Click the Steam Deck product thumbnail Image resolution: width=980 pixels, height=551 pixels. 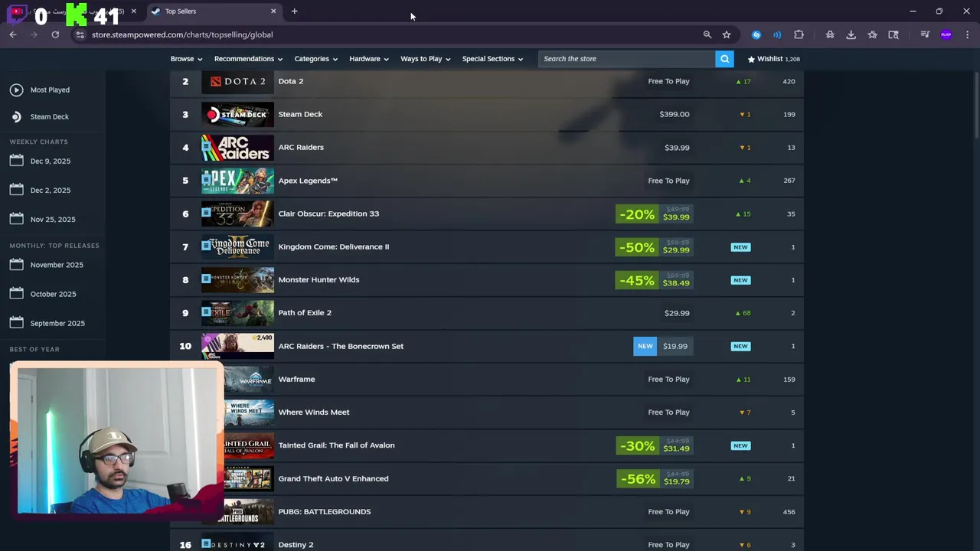(237, 114)
